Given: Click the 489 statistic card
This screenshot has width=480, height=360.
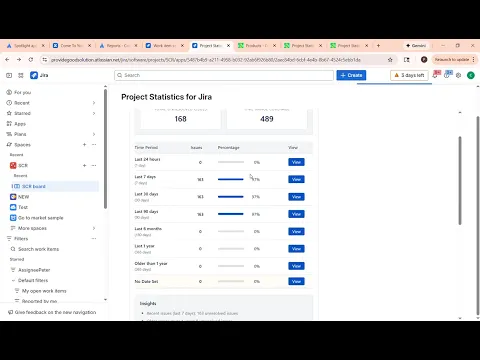Looking at the screenshot, I should (x=267, y=119).
